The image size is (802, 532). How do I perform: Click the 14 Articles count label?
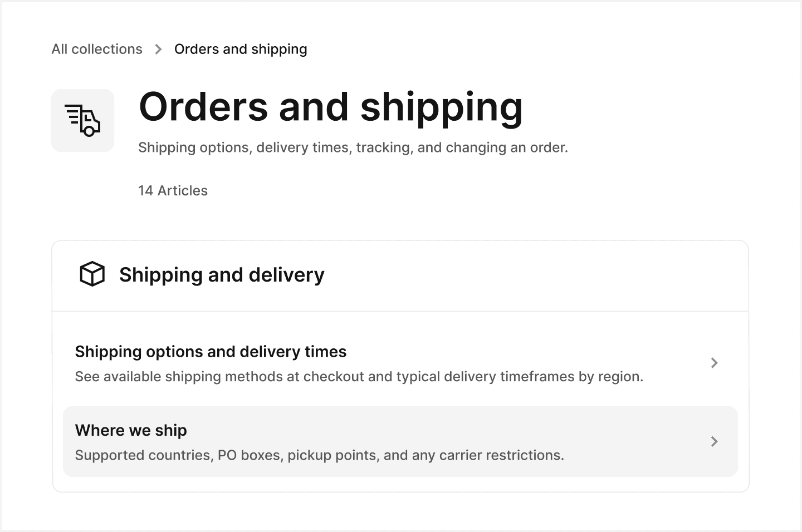click(x=173, y=190)
